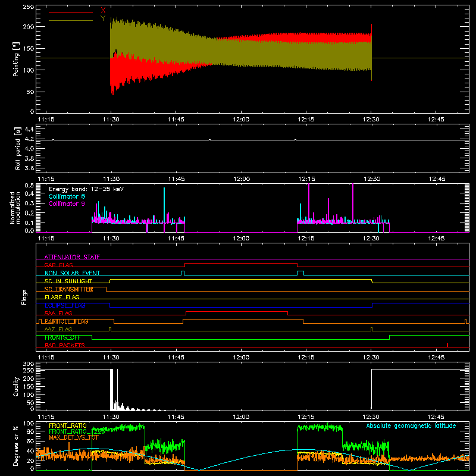
Task: Click the tallest cyan Collimator 8 spike
Action: coord(164,205)
